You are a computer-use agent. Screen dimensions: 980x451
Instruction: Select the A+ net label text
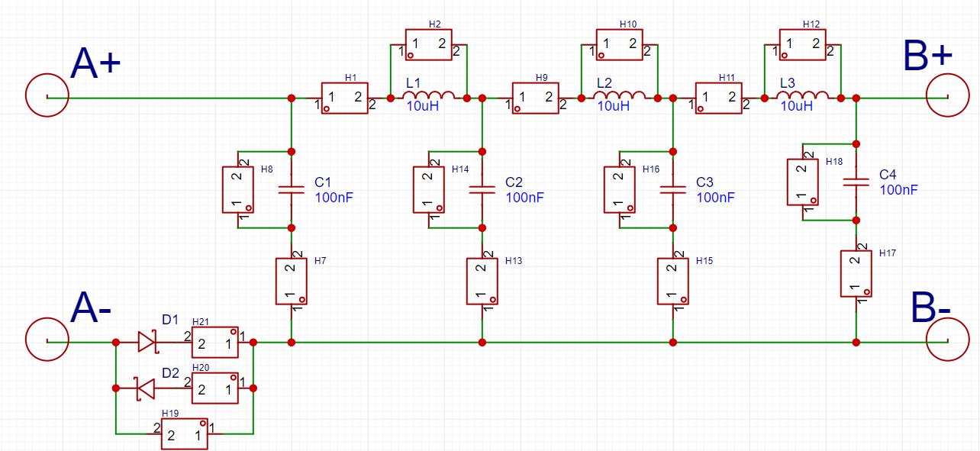coord(96,63)
